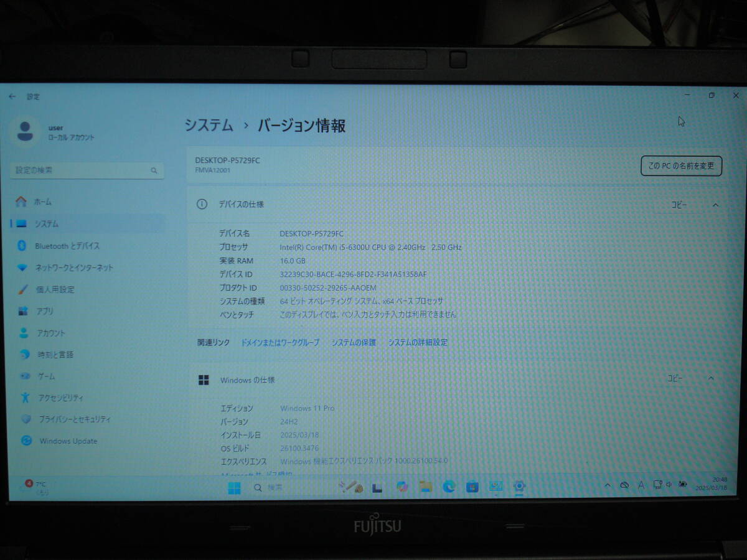Image resolution: width=747 pixels, height=560 pixels.
Task: Select the version value 24H2
Action: [289, 422]
